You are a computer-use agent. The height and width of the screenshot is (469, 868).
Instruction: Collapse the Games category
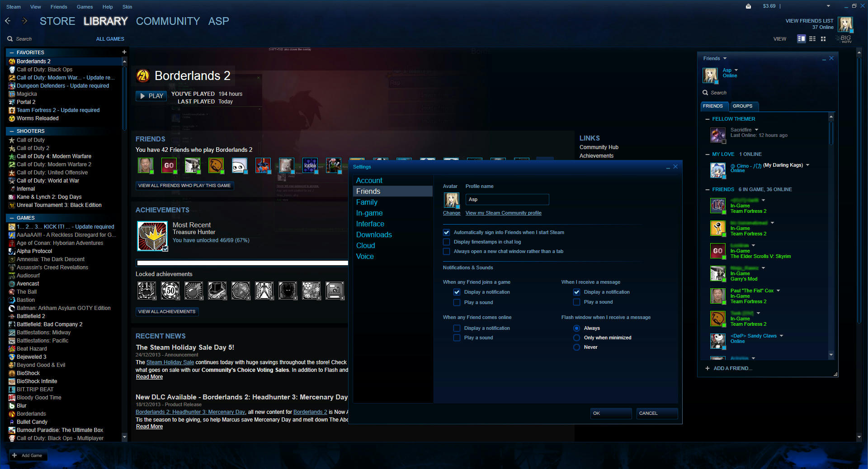tap(12, 218)
